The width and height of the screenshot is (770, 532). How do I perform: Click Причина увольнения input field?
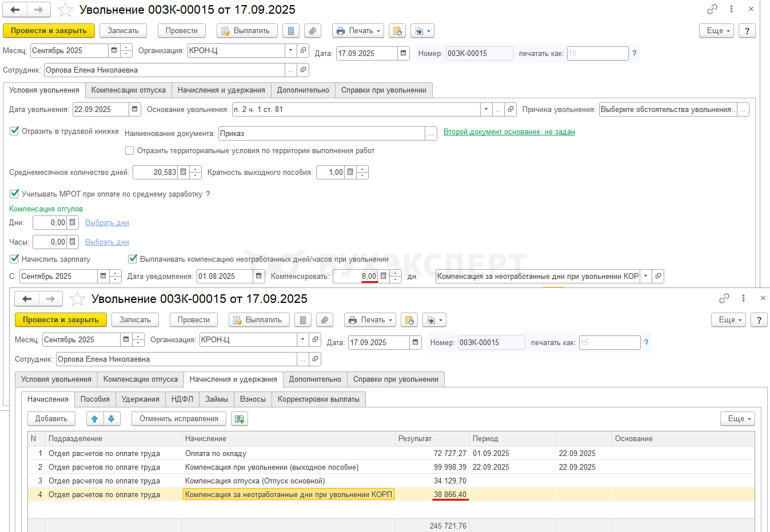click(668, 109)
